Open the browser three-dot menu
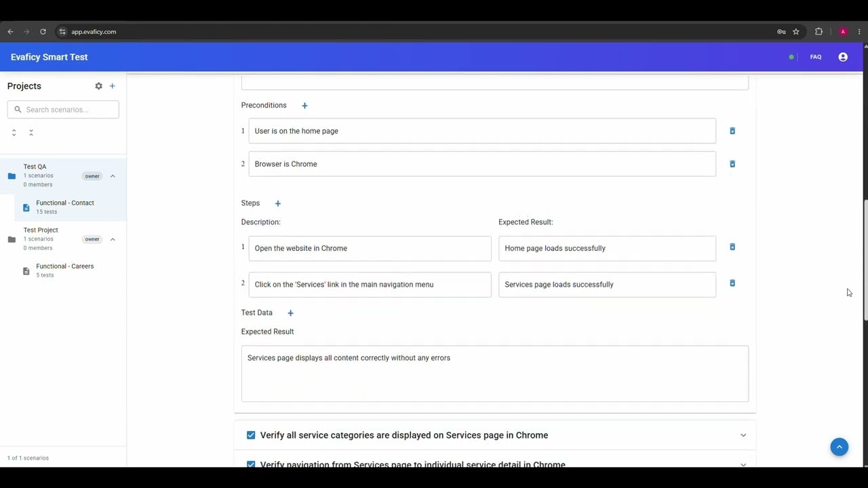 coord(859,32)
